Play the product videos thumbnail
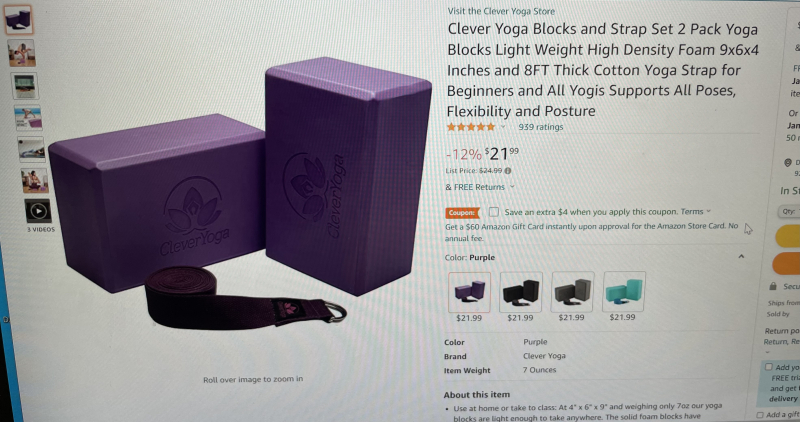 (x=38, y=210)
